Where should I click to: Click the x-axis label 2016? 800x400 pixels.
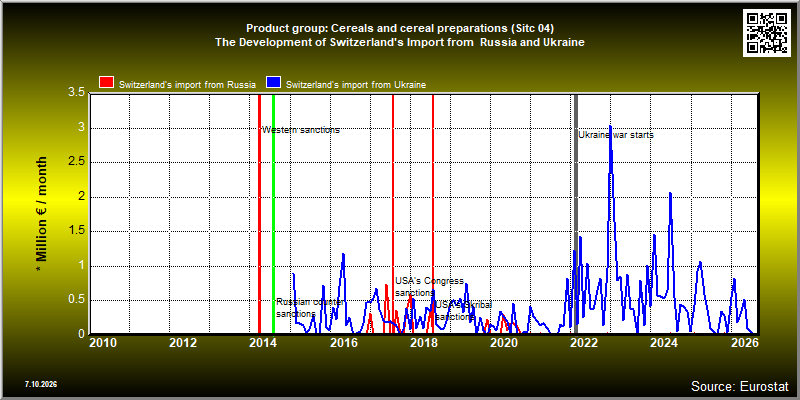(x=343, y=343)
